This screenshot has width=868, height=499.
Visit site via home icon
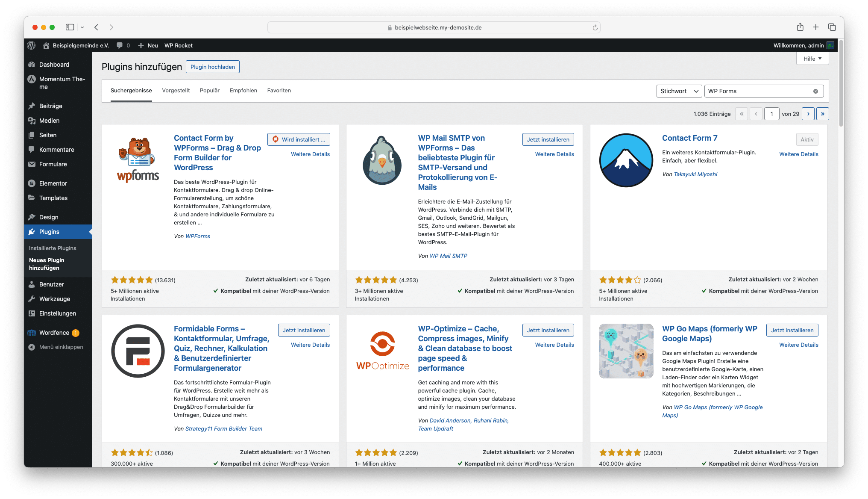pyautogui.click(x=46, y=45)
